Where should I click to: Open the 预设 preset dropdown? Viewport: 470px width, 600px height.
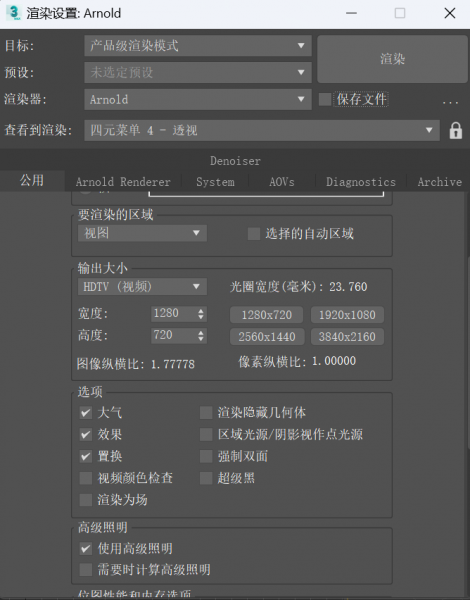click(198, 72)
